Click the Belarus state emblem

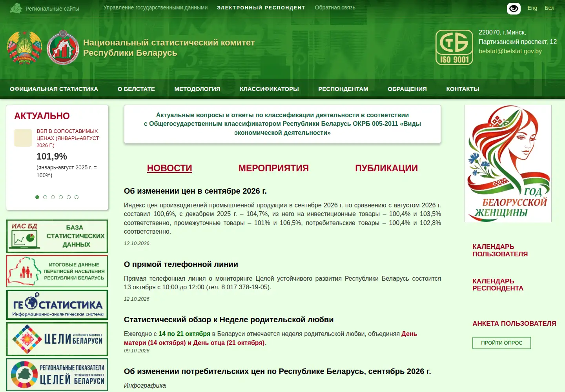point(24,47)
